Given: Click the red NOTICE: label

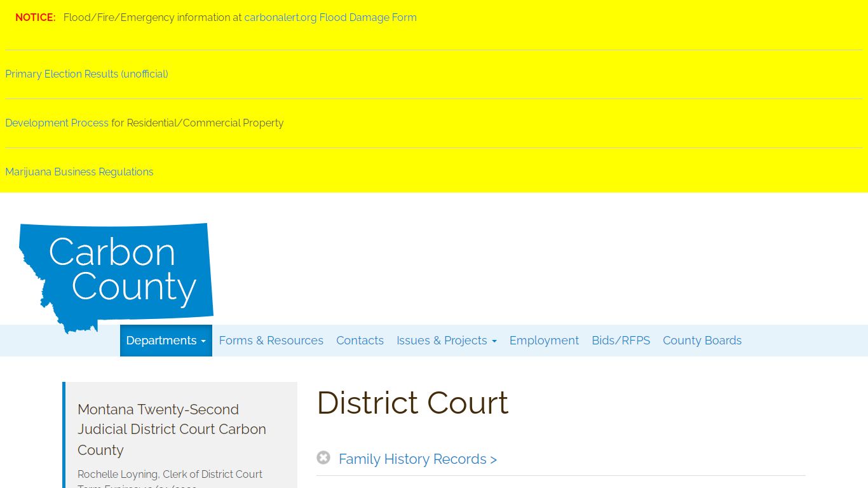Looking at the screenshot, I should [36, 18].
